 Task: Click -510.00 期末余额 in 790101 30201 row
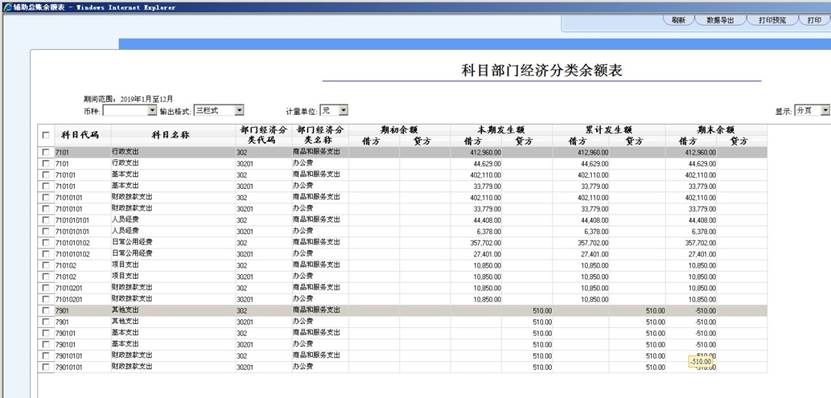(705, 344)
